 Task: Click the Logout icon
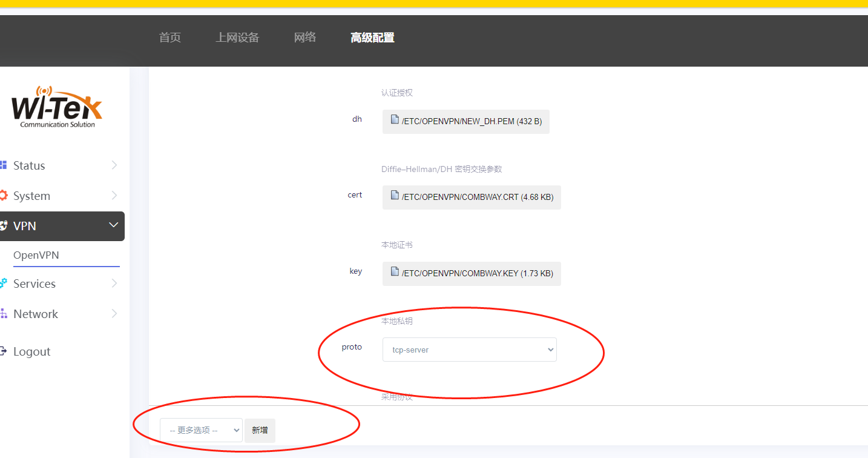point(4,351)
